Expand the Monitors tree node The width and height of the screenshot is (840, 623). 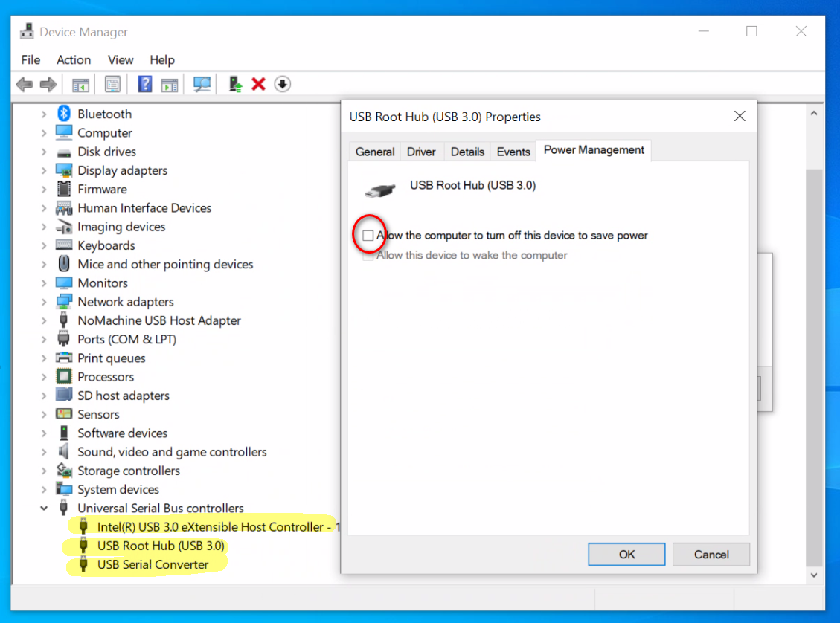pyautogui.click(x=44, y=283)
